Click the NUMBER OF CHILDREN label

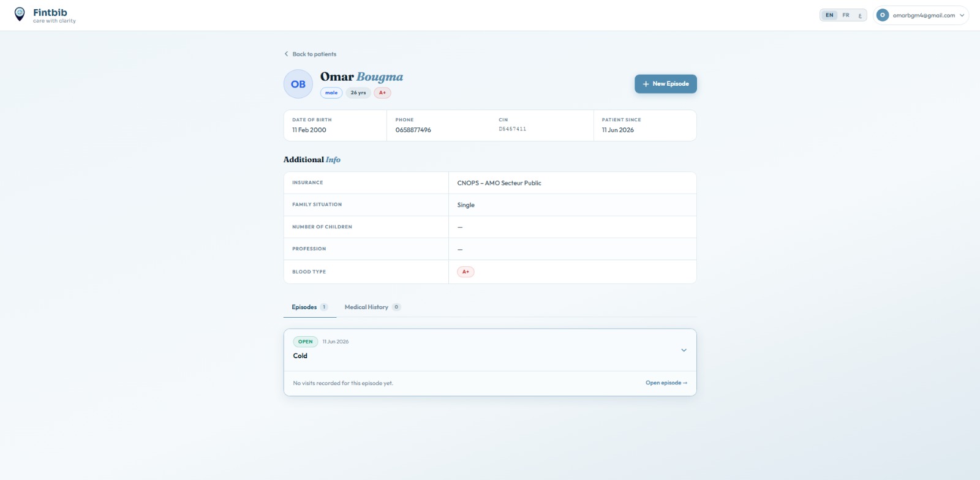[x=322, y=227]
